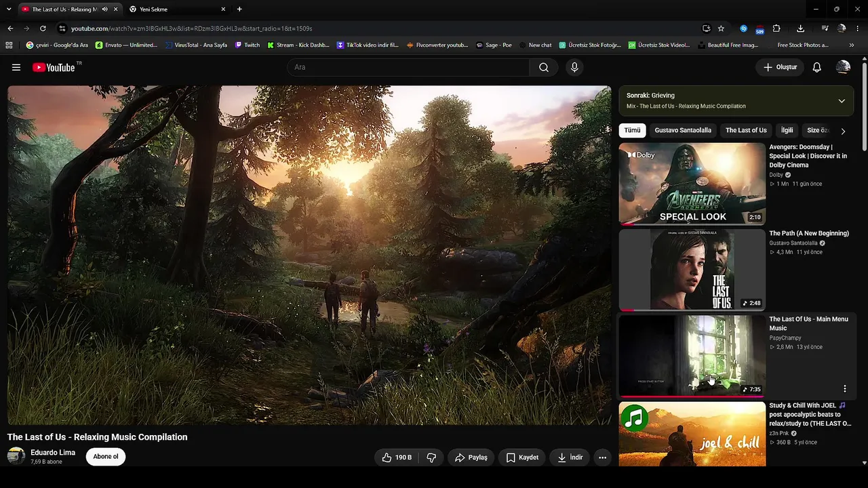The width and height of the screenshot is (868, 488).
Task: Dislike the video with thumbs down
Action: pos(431,457)
